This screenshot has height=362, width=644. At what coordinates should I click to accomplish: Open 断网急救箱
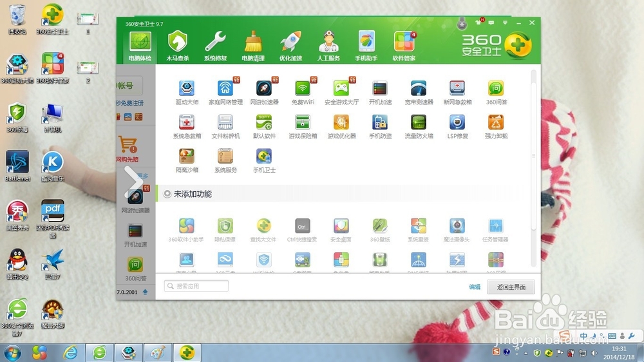[457, 93]
